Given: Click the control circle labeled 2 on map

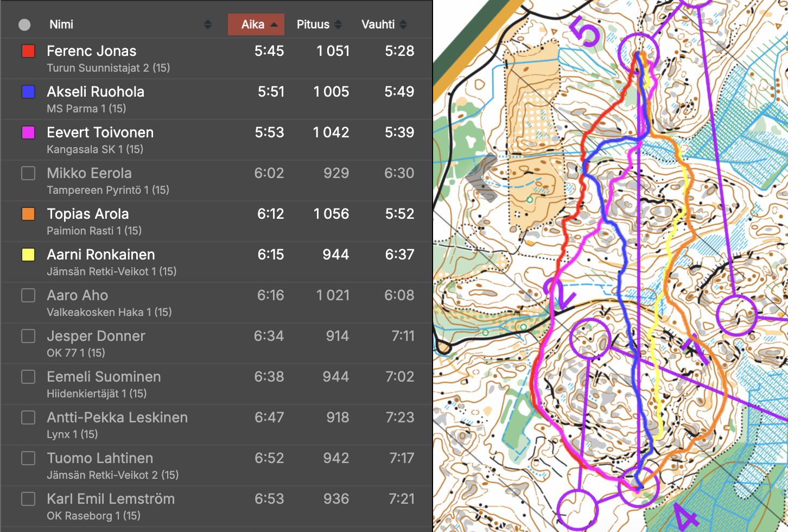Looking at the screenshot, I should click(x=590, y=339).
